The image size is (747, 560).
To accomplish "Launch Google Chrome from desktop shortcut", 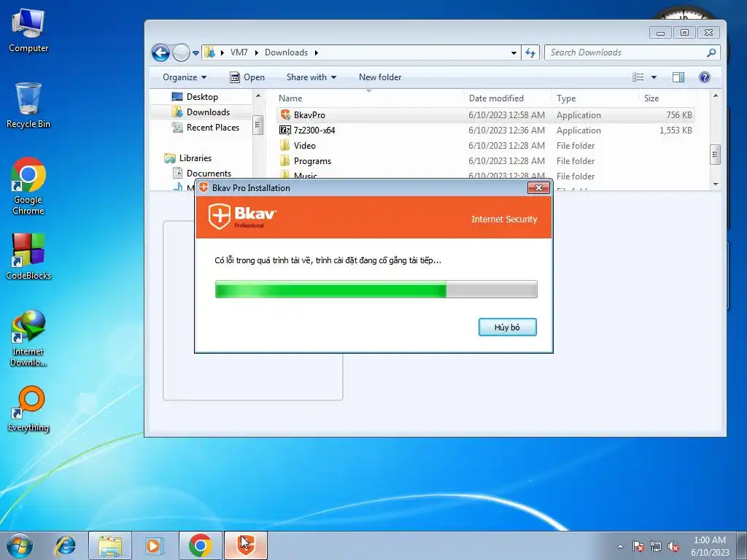I will pyautogui.click(x=28, y=186).
